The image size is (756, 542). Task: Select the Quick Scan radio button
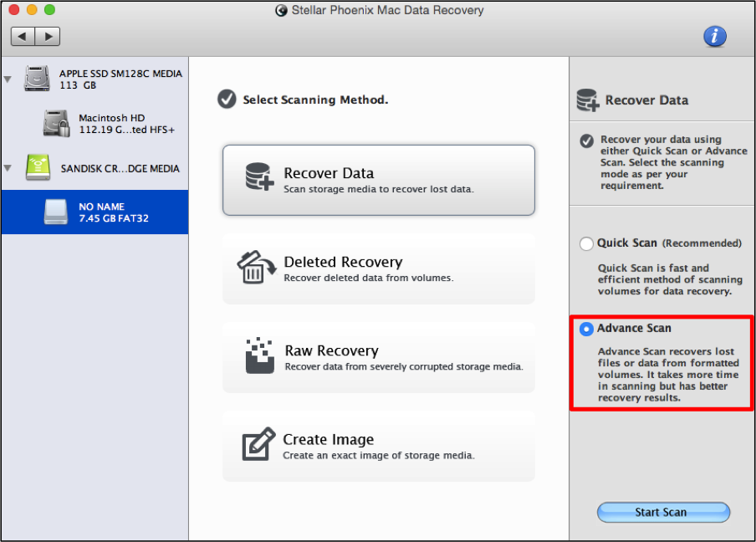[586, 243]
